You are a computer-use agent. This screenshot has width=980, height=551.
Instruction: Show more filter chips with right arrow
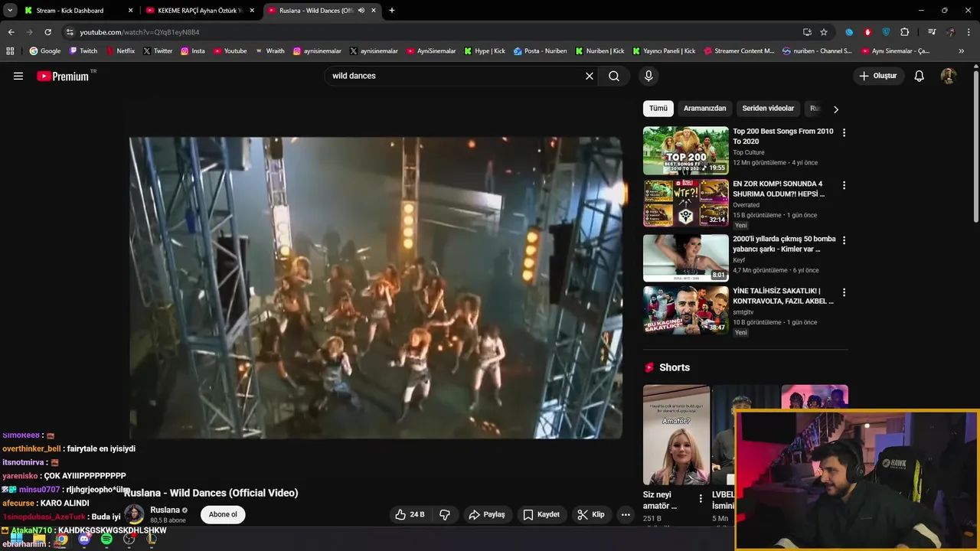click(x=836, y=109)
